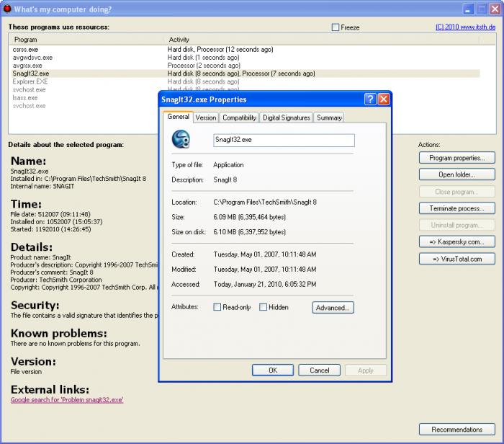Screen dimensions: 504x444
Task: Close the SnagIt32.exe Properties dialog
Action: [x=384, y=99]
